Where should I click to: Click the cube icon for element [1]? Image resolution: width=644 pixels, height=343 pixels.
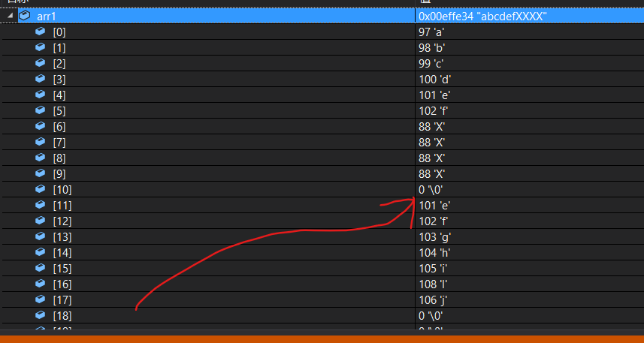41,47
